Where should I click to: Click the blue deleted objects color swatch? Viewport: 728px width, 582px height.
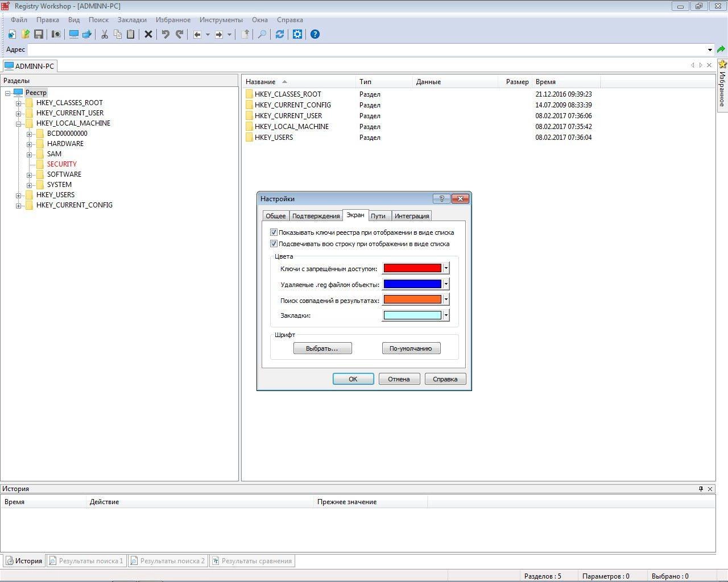point(412,284)
